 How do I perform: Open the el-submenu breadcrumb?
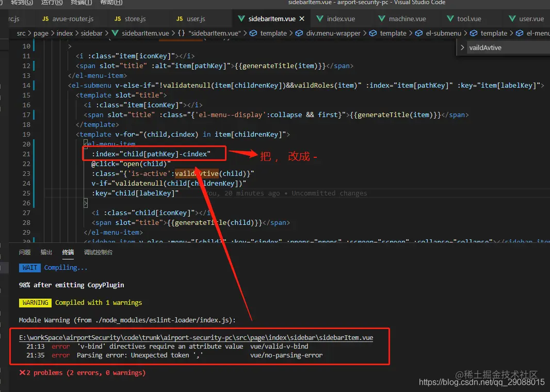point(443,34)
